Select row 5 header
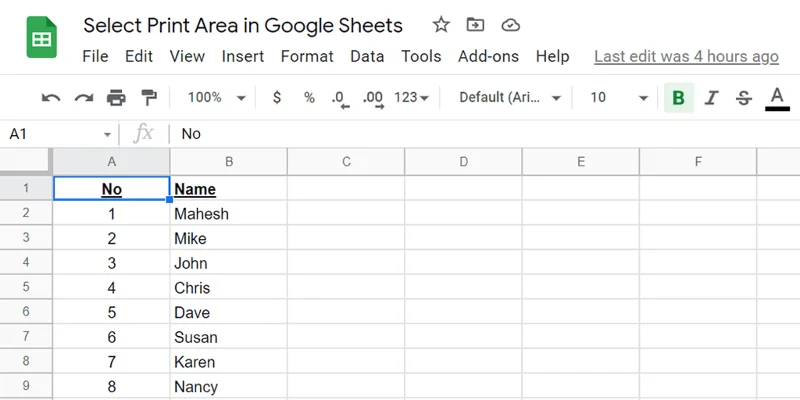 pos(26,287)
